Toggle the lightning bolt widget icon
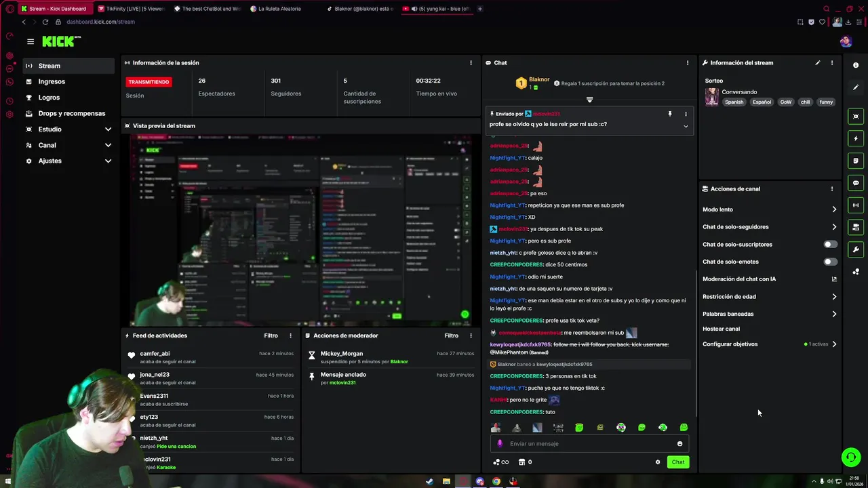The height and width of the screenshot is (488, 868). point(856,138)
